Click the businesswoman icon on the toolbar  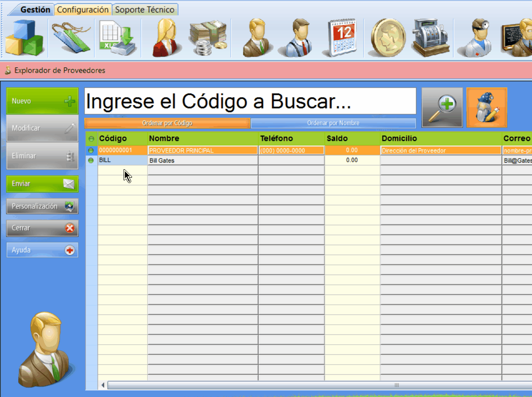(x=163, y=38)
